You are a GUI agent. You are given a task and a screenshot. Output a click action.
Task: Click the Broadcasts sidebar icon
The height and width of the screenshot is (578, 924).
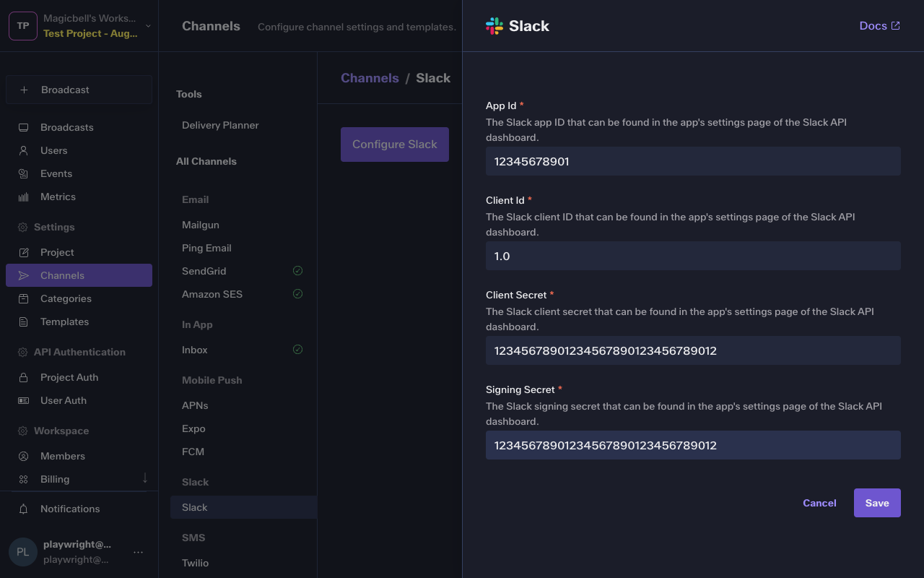point(23,127)
